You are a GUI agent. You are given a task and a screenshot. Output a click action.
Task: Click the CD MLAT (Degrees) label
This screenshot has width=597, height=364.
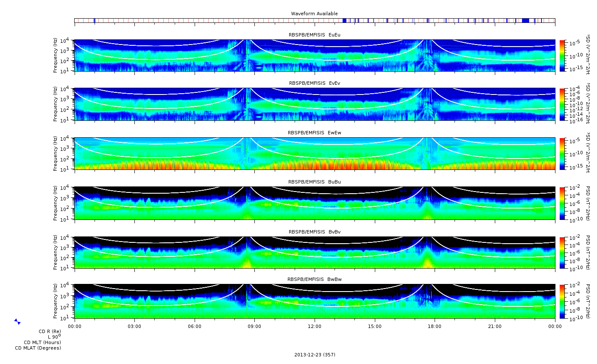(38, 348)
